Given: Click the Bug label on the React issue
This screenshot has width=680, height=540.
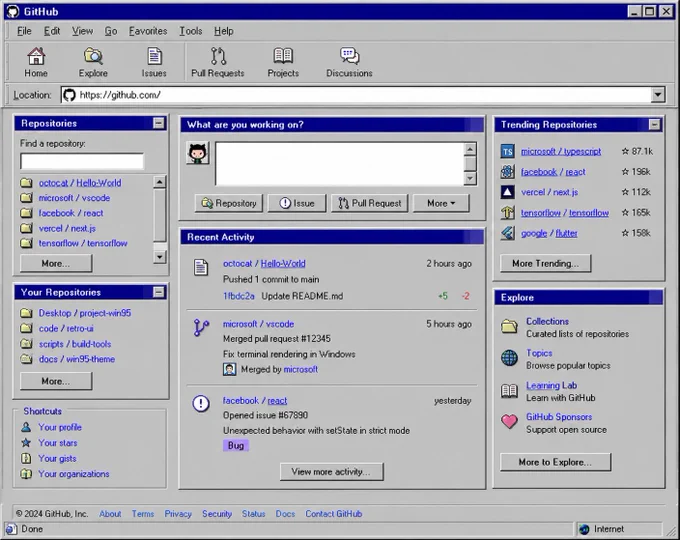Looking at the screenshot, I should click(x=236, y=445).
